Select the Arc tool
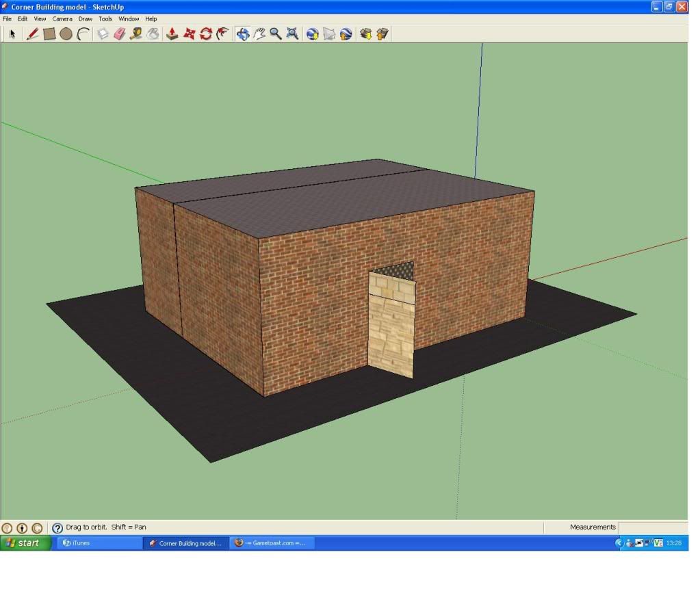Viewport: 700px width, 615px height. [x=83, y=34]
